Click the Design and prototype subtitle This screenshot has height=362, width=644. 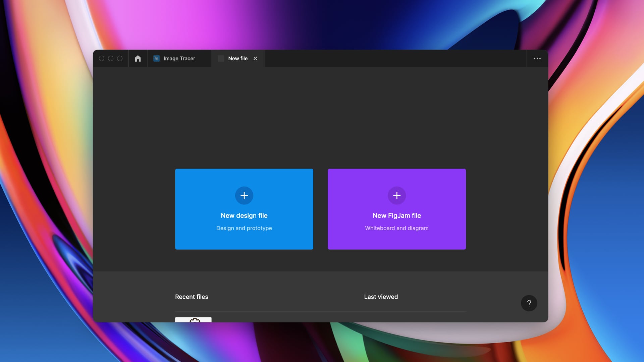pos(244,228)
